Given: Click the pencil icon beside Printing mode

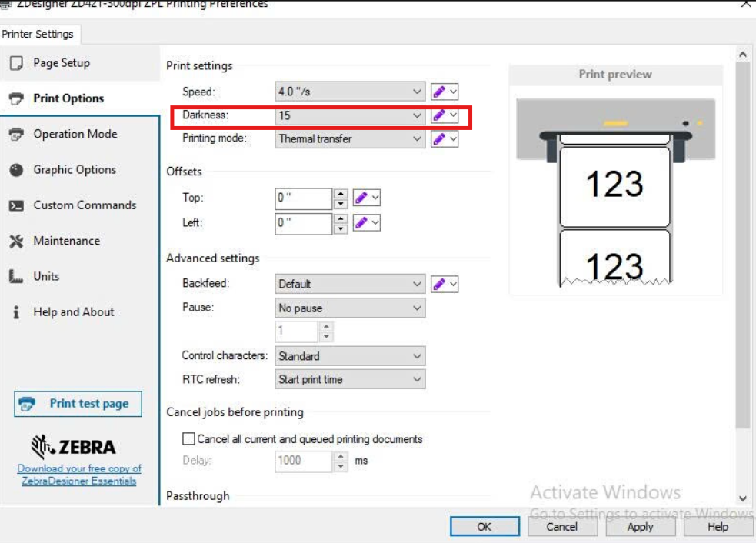Looking at the screenshot, I should (x=438, y=139).
